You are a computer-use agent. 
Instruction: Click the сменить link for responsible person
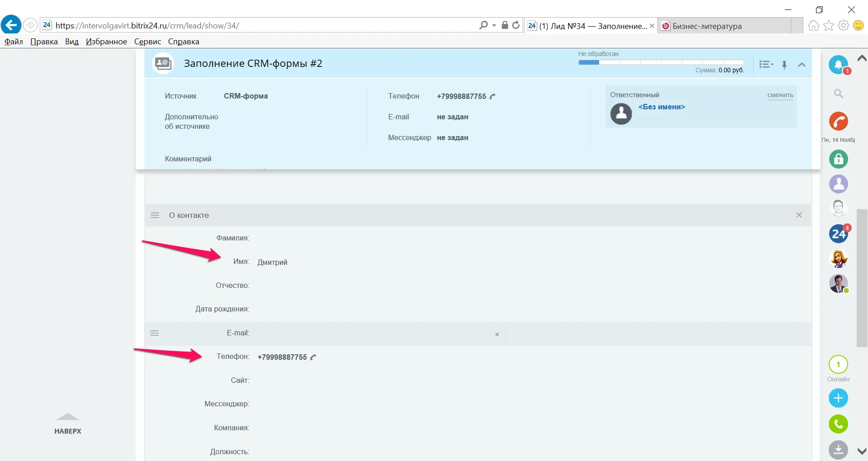pyautogui.click(x=780, y=95)
